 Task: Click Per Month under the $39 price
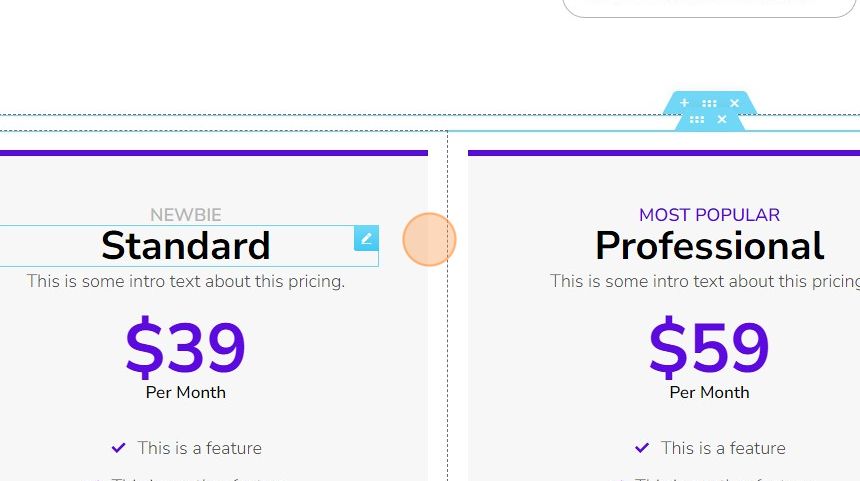point(186,393)
